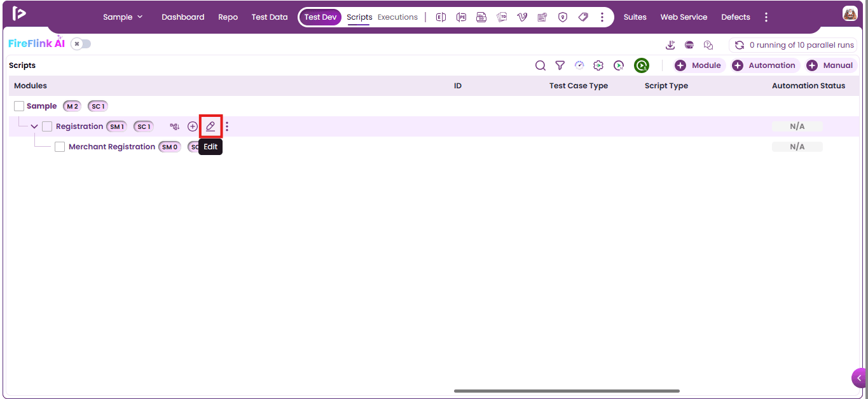Click the FireFlink AI label
This screenshot has width=868, height=399.
coord(36,43)
